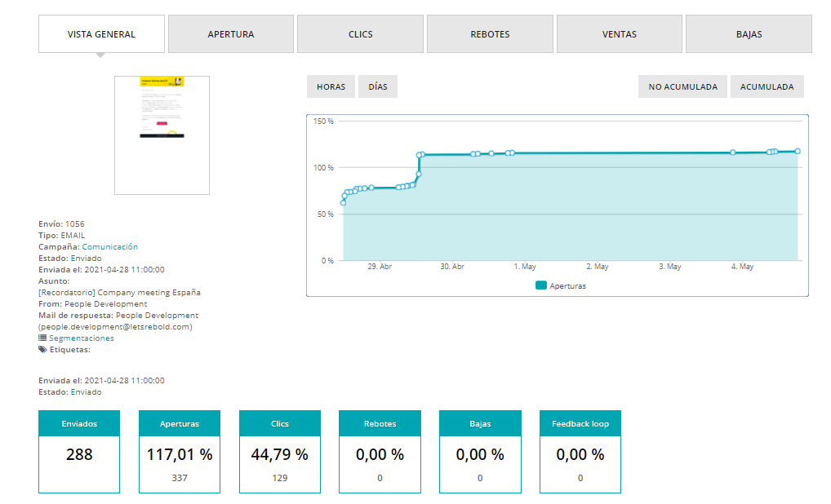This screenshot has width=831, height=504.
Task: Select the Horas chart view button
Action: pyautogui.click(x=331, y=86)
